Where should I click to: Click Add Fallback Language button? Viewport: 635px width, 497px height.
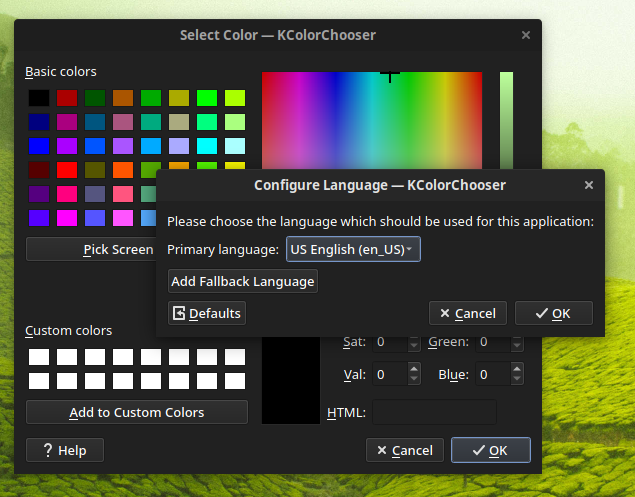(243, 281)
